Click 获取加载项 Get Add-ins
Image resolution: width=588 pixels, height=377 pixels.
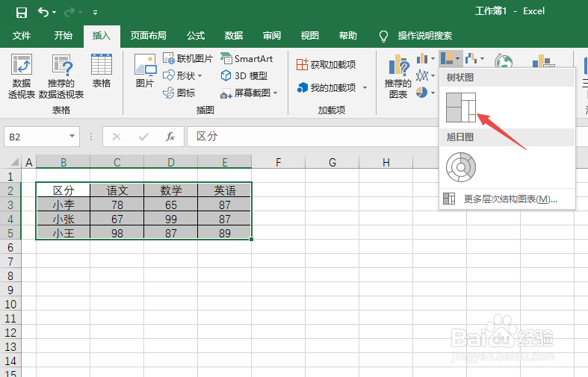[x=326, y=64]
